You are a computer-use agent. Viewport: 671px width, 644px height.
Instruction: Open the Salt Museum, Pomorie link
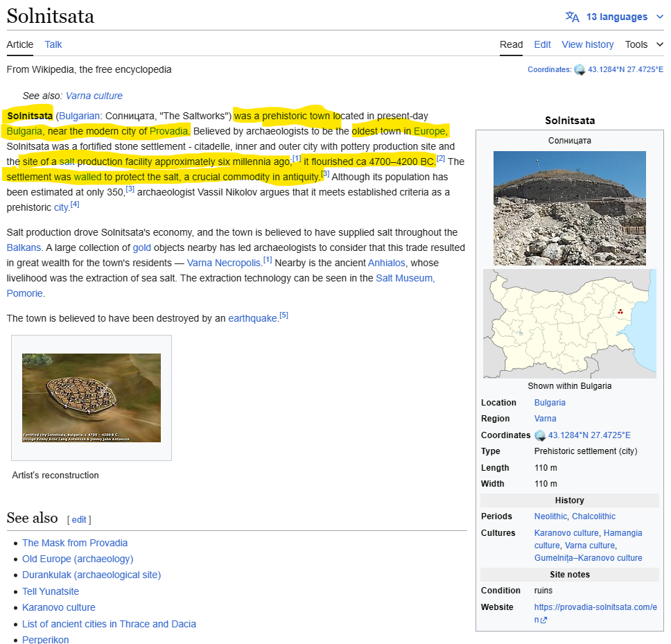(405, 278)
